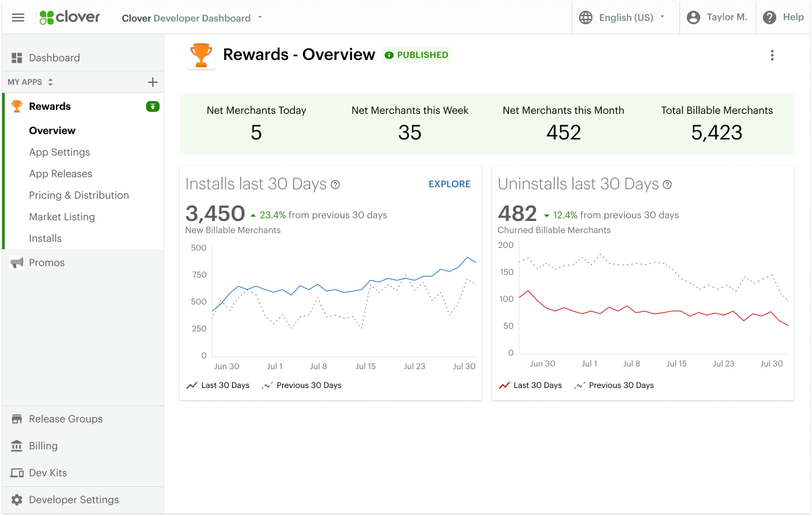Click the Promos megaphone icon
The height and width of the screenshot is (516, 812).
[17, 263]
